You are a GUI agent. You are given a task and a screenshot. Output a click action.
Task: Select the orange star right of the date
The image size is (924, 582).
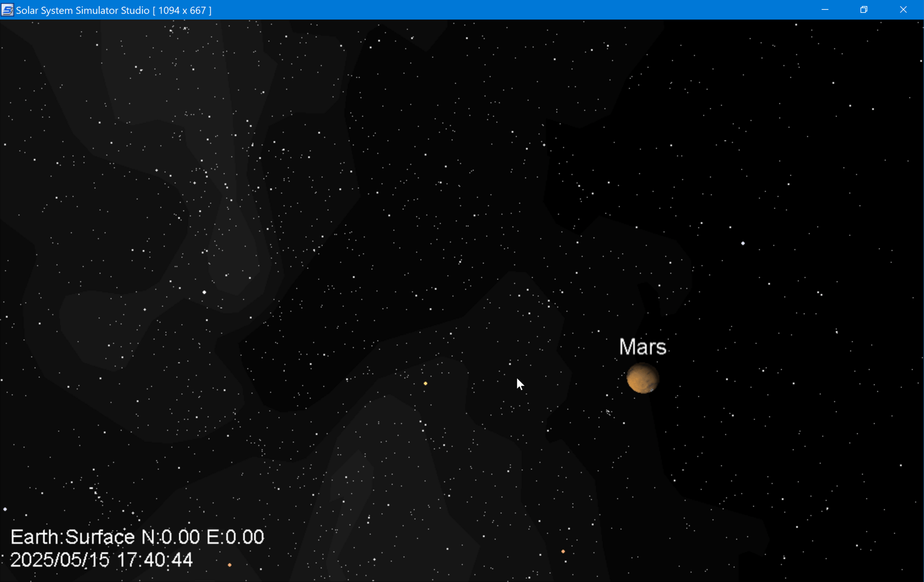(x=229, y=565)
